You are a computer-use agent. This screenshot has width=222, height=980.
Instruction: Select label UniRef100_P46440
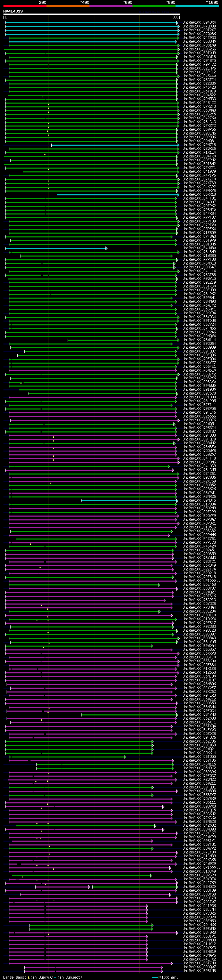pos(199,76)
